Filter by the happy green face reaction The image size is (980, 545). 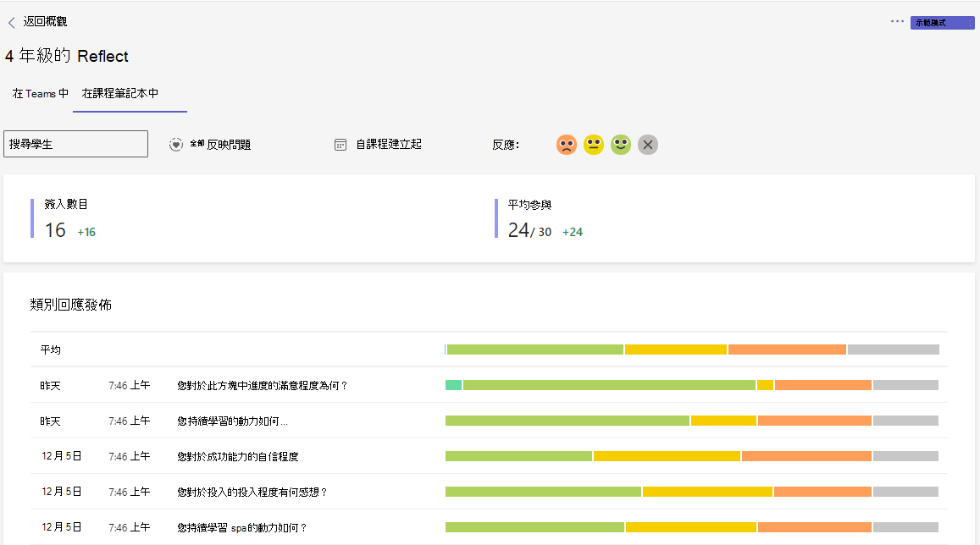(x=621, y=145)
